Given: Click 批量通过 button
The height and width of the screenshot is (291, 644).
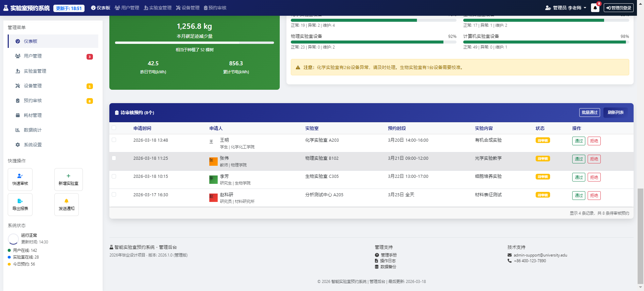Looking at the screenshot, I should coord(590,113).
